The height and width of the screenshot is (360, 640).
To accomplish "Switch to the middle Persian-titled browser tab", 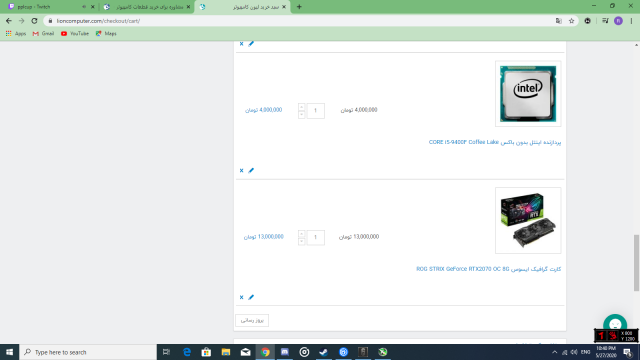I will pyautogui.click(x=147, y=7).
